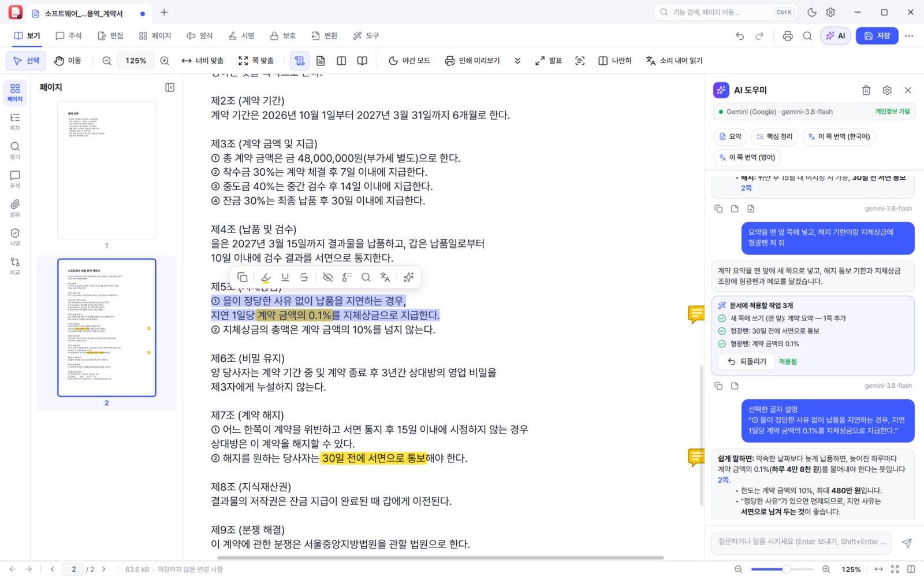
Task: Click the underline icon in floating selection toolbar
Action: point(285,277)
